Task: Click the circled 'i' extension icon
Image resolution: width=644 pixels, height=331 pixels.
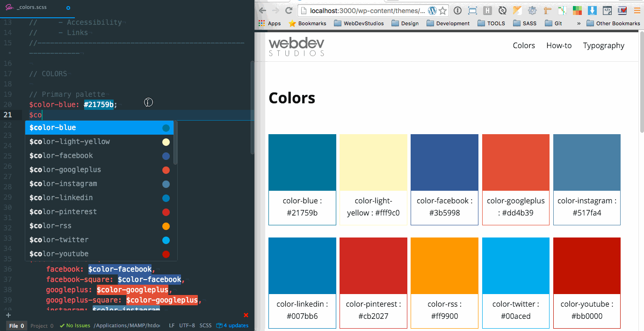Action: [457, 10]
